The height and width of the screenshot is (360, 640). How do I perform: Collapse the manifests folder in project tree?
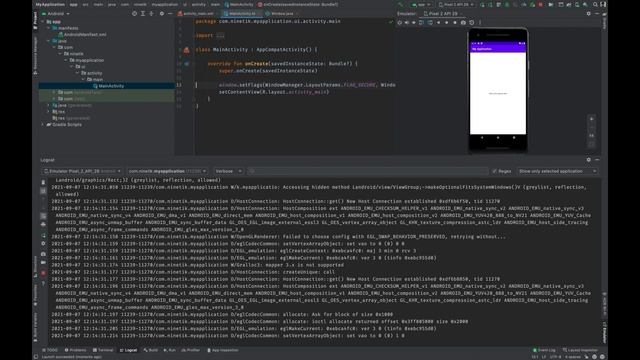click(x=49, y=28)
